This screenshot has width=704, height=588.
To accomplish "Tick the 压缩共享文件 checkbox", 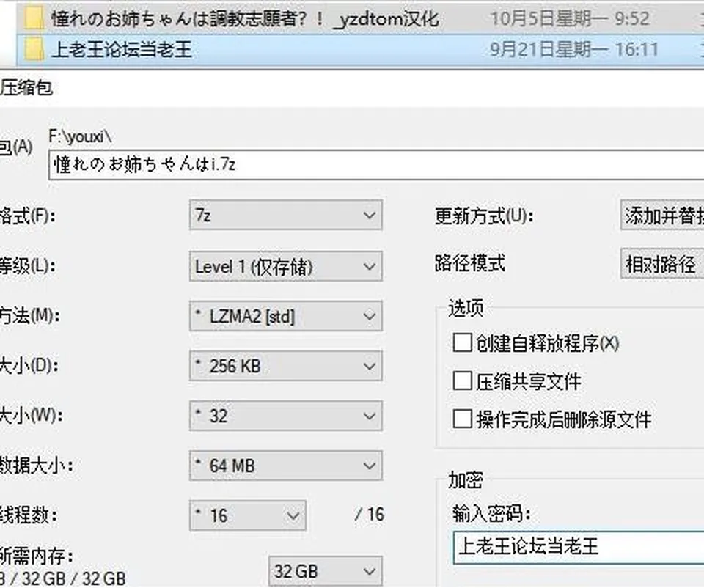I will tap(462, 381).
